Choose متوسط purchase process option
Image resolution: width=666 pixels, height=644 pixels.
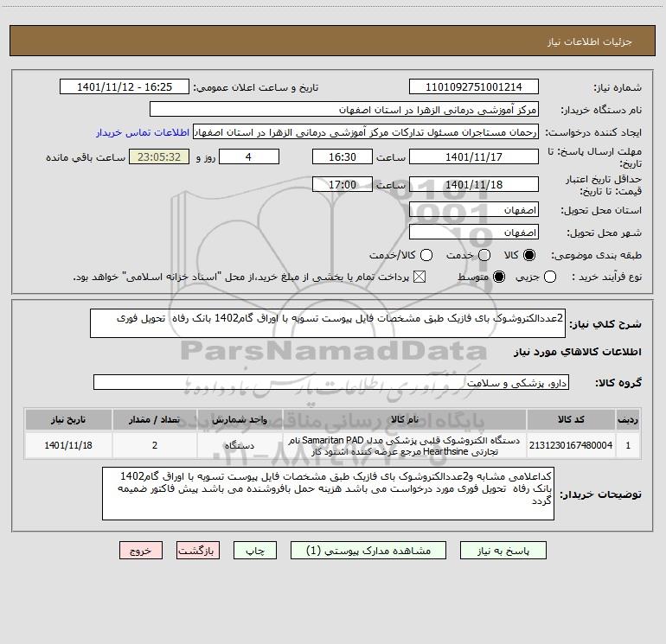coord(499,277)
